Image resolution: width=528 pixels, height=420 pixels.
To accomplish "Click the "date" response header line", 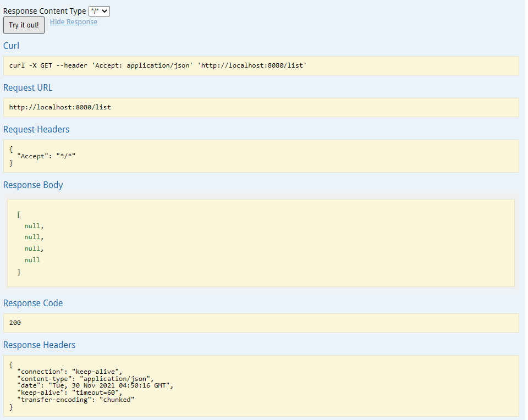I will coord(95,386).
